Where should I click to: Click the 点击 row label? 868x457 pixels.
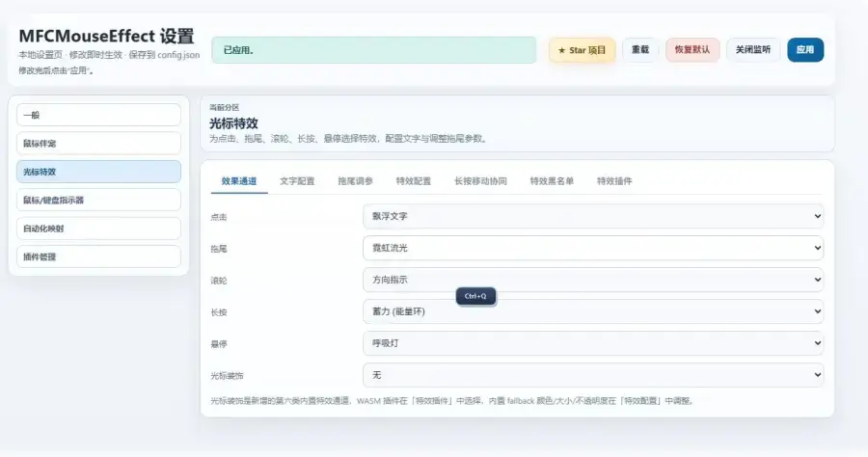tap(219, 217)
